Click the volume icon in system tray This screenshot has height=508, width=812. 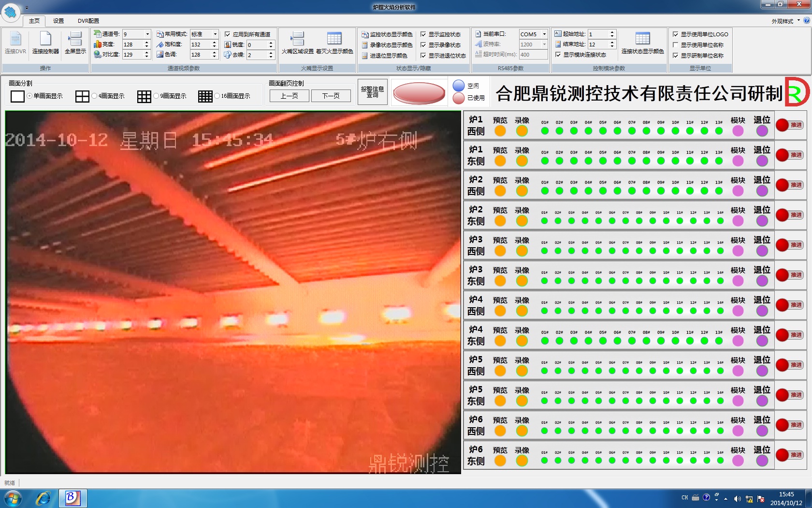(x=737, y=498)
